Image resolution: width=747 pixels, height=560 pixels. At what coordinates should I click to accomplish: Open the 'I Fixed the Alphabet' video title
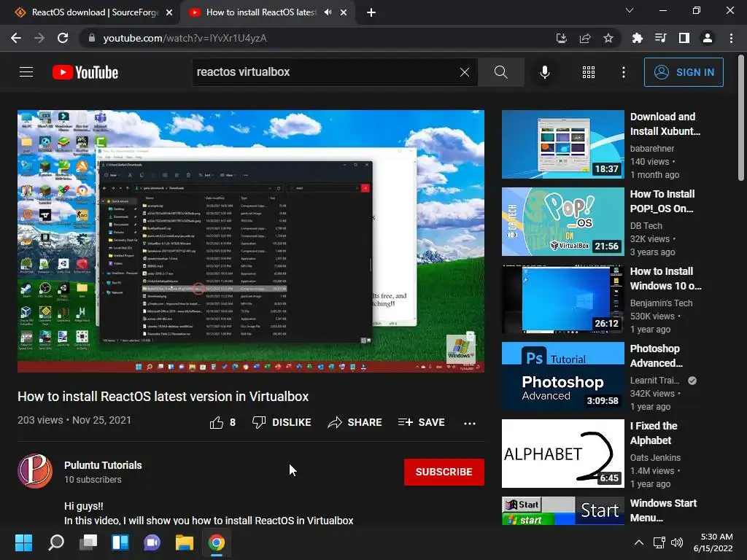click(x=654, y=433)
